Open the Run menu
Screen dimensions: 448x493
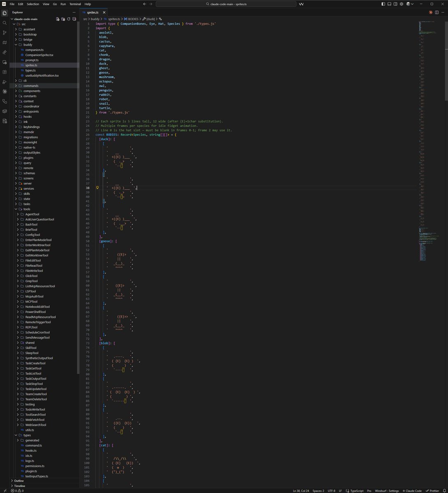[63, 4]
